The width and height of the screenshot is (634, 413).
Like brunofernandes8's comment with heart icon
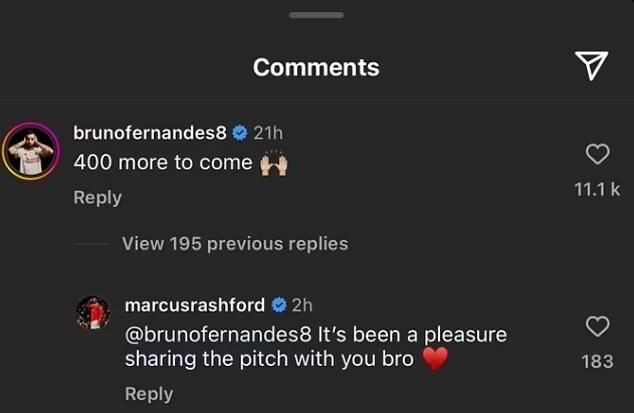(598, 154)
